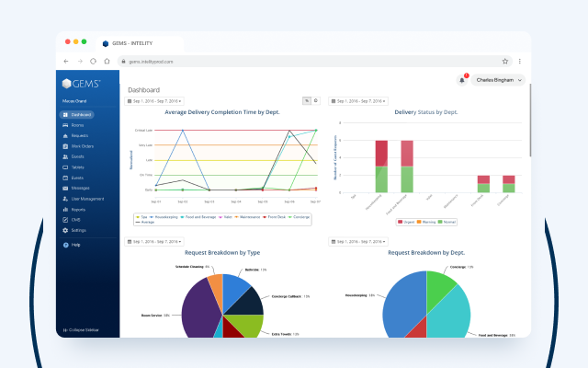Toggle percent view on delivery time chart
Screen dimensions: 588x368
tap(307, 100)
